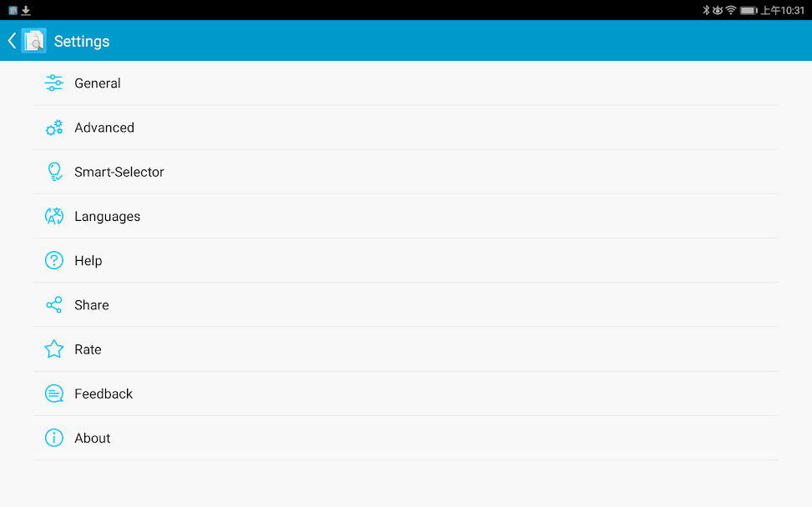Image resolution: width=812 pixels, height=507 pixels.
Task: Tap the About info icon
Action: pyautogui.click(x=54, y=438)
